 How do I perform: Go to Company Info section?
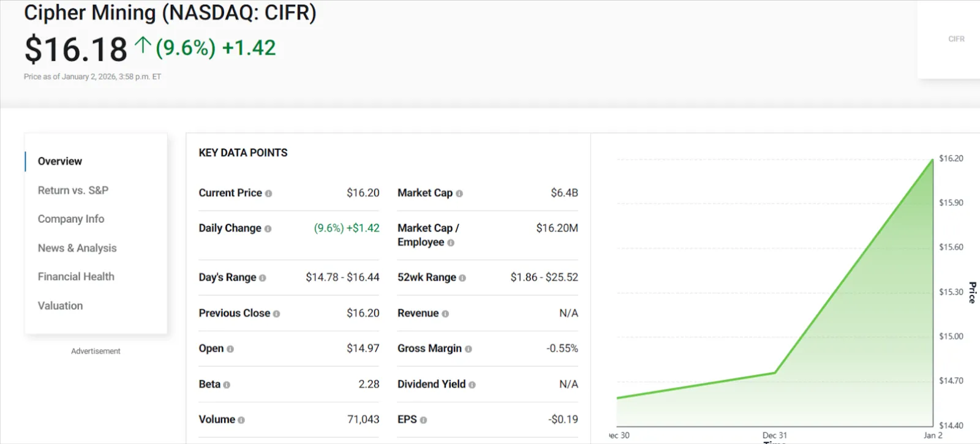[71, 219]
